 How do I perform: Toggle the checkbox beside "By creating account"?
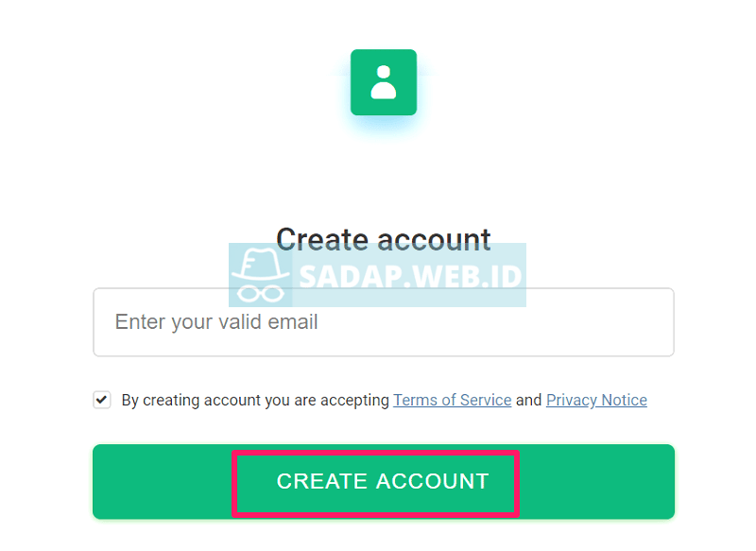point(102,400)
